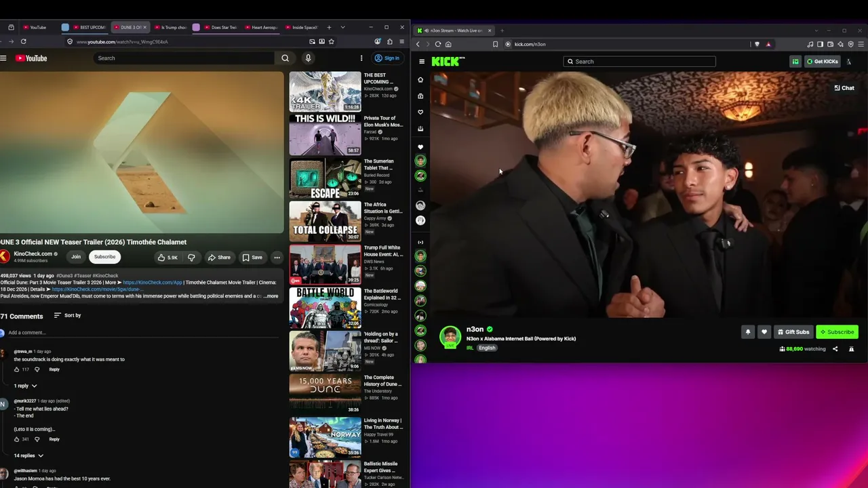The image size is (868, 488).
Task: Click the Gift Subs button
Action: [x=793, y=332]
